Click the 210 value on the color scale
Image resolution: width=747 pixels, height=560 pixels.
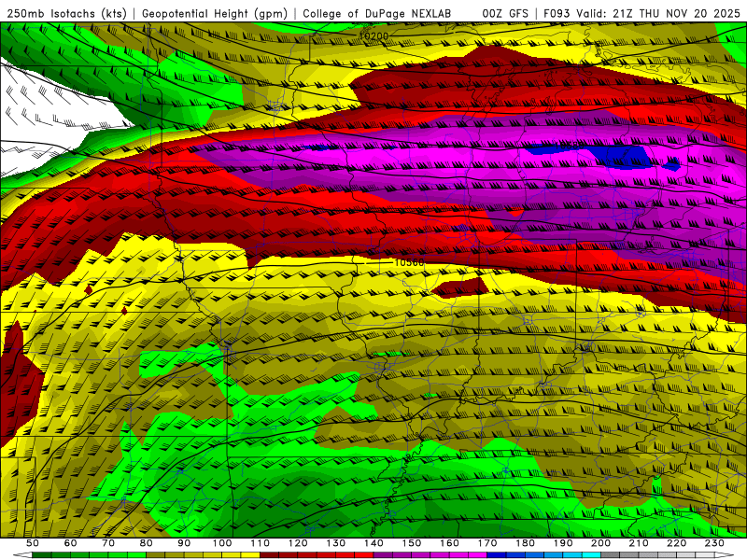click(x=640, y=543)
